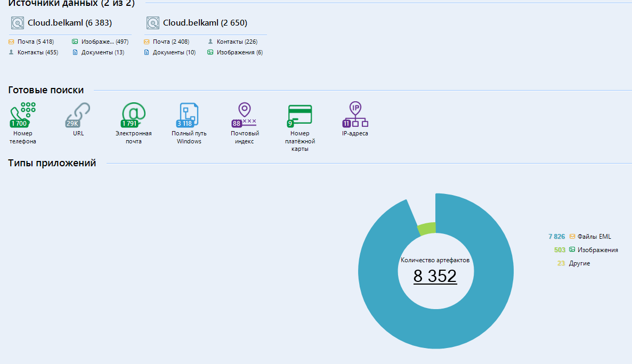
Task: Click the IP-адреса label
Action: [x=355, y=133]
